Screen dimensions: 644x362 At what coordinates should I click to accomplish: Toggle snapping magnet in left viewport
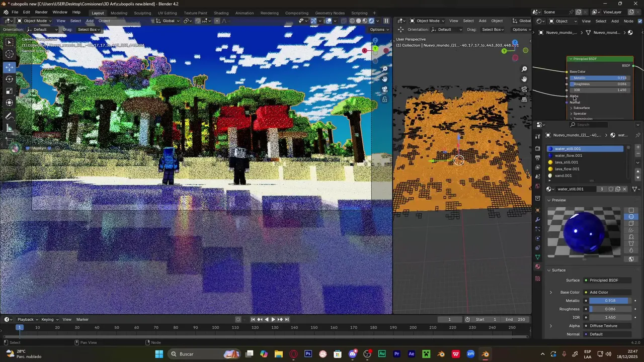198,21
